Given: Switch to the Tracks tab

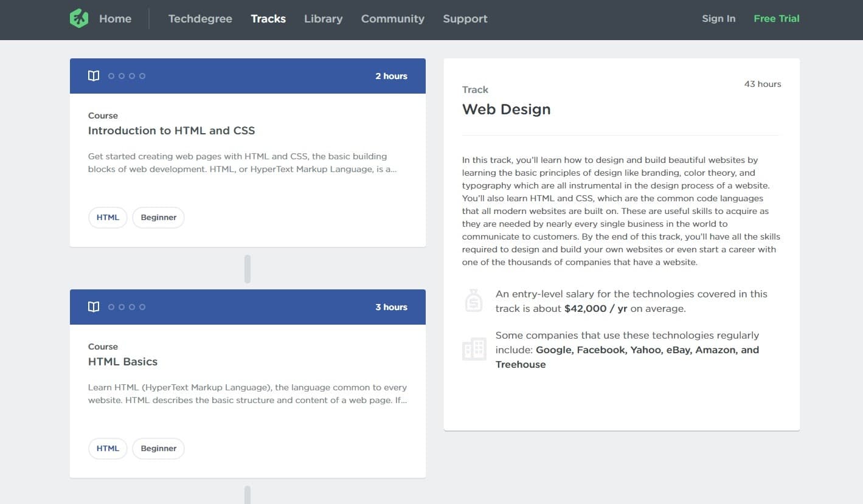Looking at the screenshot, I should click(268, 19).
